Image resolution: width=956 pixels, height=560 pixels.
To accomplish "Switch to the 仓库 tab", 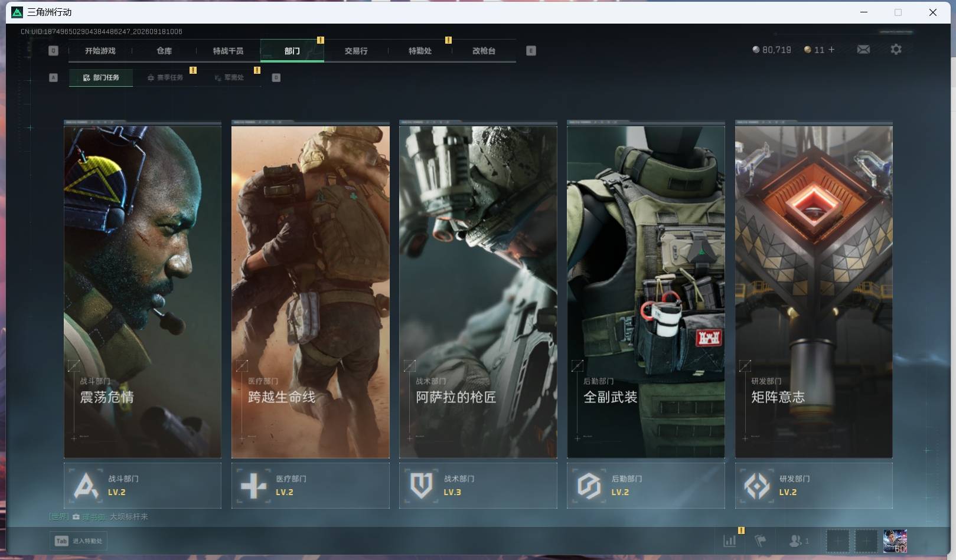I will 164,51.
